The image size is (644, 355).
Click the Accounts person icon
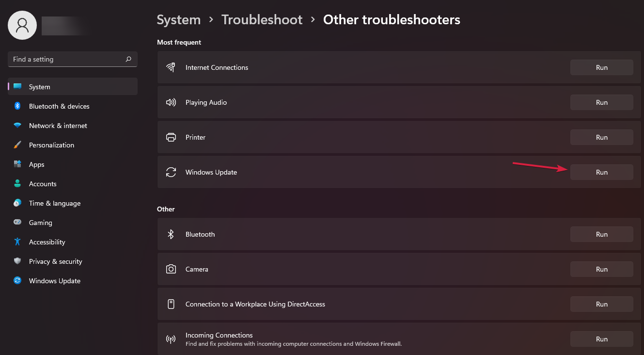coord(17,184)
